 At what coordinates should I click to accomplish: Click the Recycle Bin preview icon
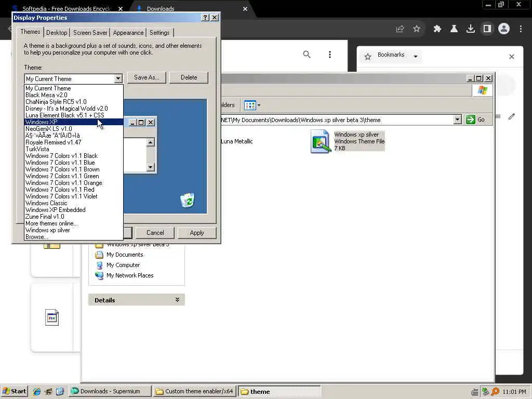[x=187, y=200]
